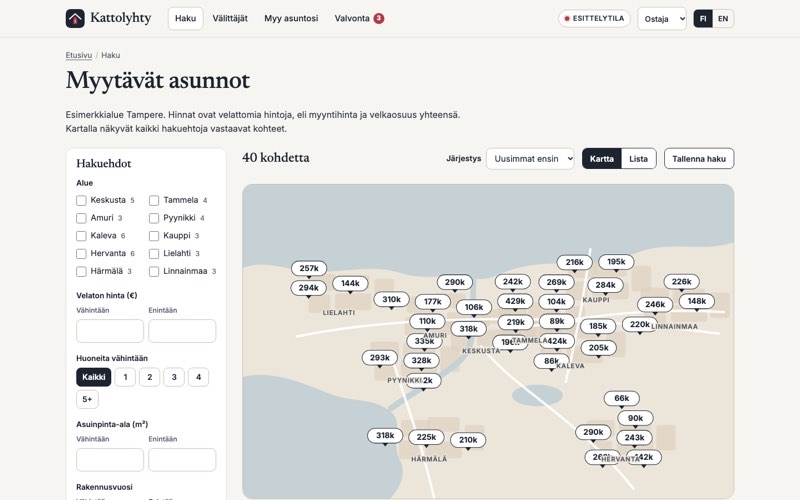Toggle the Härmälä area checkbox
Screen dimensions: 800x500
pyautogui.click(x=81, y=271)
